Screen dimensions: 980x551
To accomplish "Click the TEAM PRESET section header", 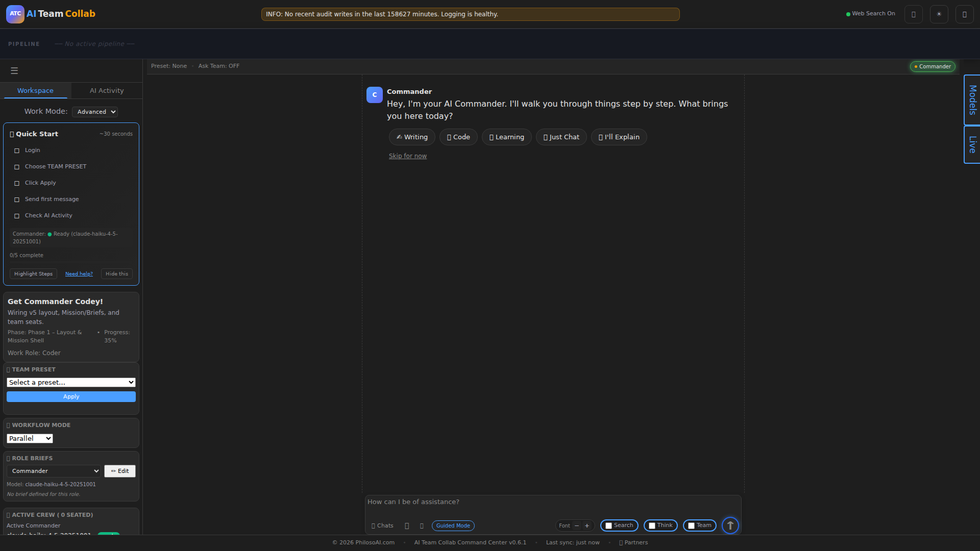I will coord(31,370).
